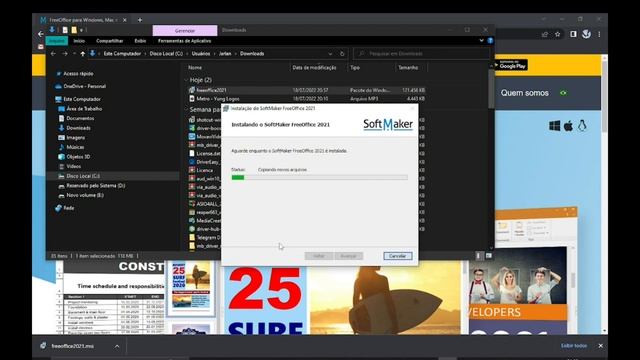Click the Apple logo on webpage
640x360 pixels.
pos(568,126)
